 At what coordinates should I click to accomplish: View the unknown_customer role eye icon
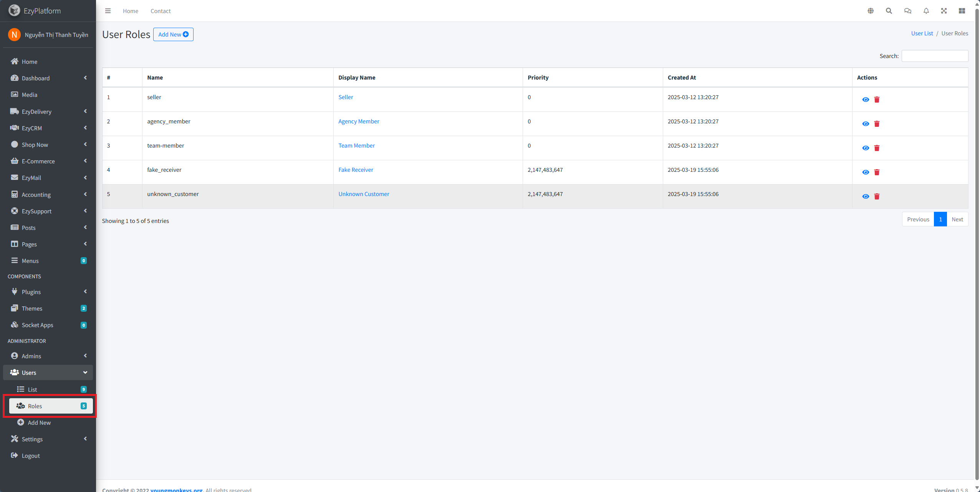pyautogui.click(x=866, y=196)
